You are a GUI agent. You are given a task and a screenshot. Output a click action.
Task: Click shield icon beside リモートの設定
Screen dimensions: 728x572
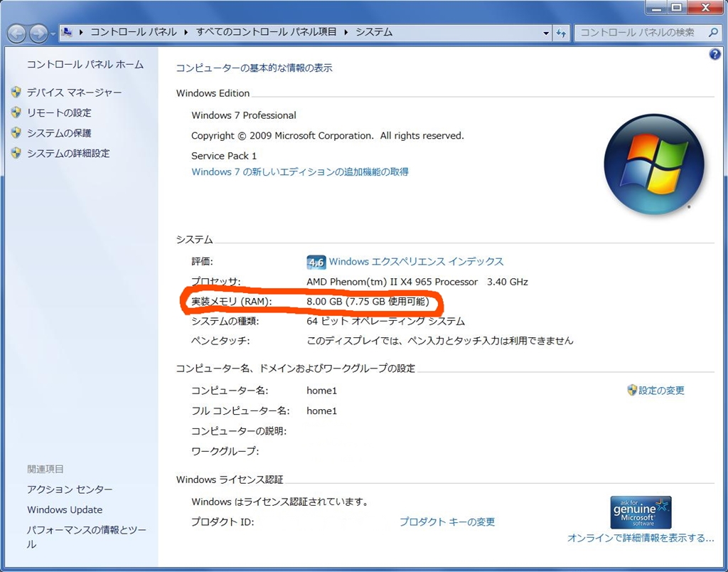tap(16, 112)
